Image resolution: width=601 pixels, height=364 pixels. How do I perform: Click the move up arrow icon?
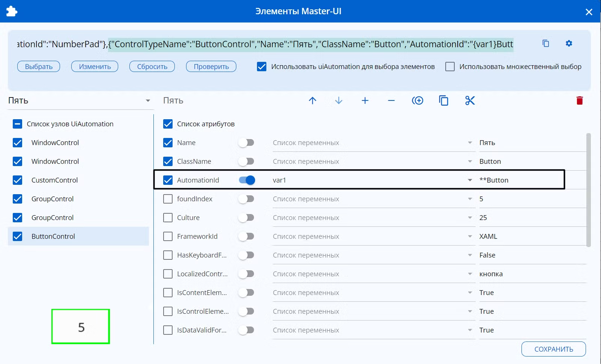pyautogui.click(x=313, y=100)
